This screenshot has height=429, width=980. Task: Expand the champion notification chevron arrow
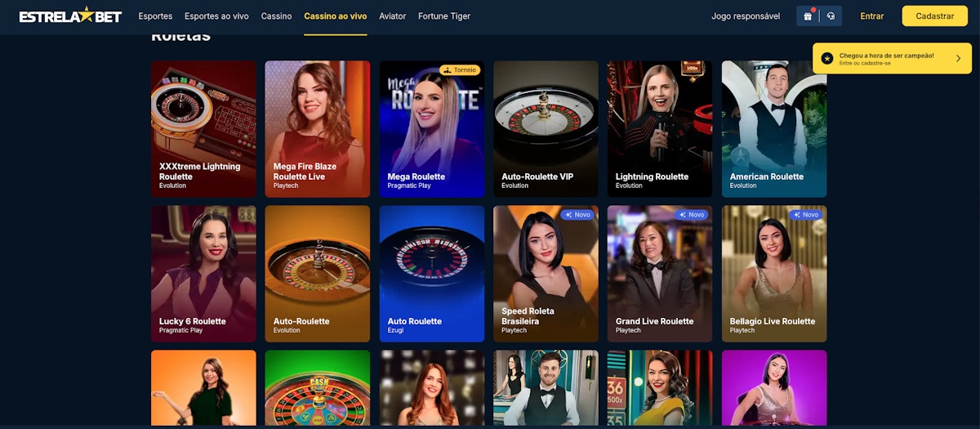coord(958,59)
